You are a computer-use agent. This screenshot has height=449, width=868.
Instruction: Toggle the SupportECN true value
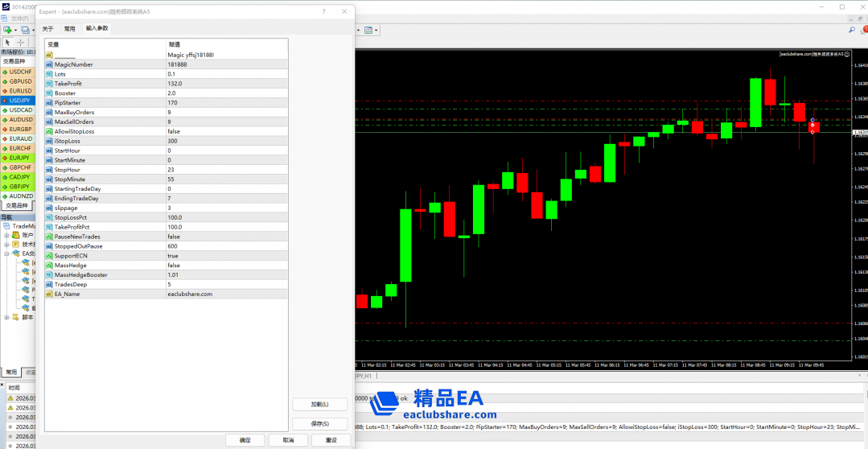click(174, 256)
